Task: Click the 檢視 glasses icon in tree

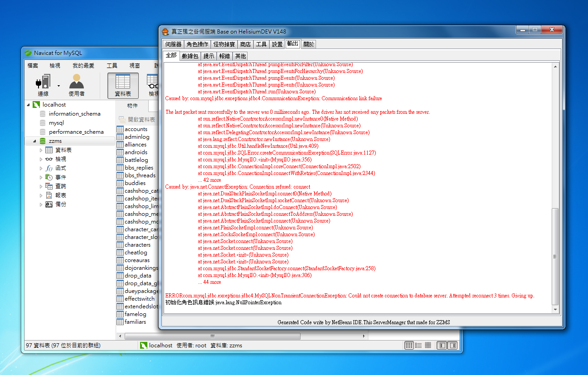Action: pos(49,159)
